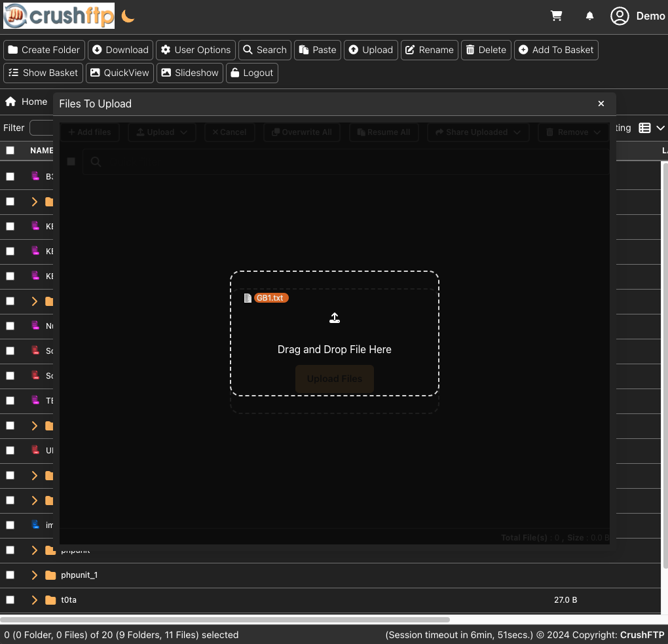Click the Upload Files button
Screen dimensions: 668x644
[335, 379]
